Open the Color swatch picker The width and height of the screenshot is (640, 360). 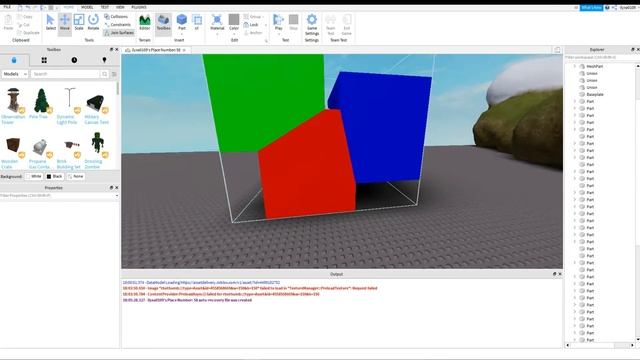(234, 21)
